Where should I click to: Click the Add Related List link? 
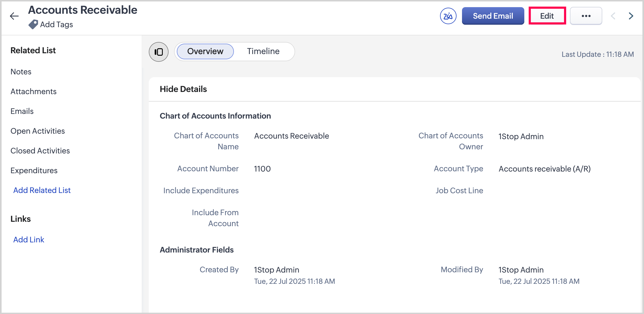tap(42, 190)
